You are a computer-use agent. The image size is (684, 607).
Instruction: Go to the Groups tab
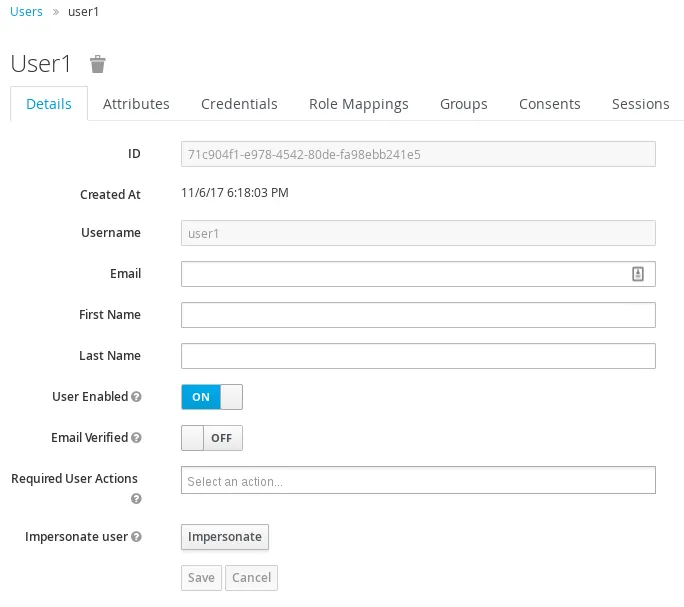coord(464,104)
